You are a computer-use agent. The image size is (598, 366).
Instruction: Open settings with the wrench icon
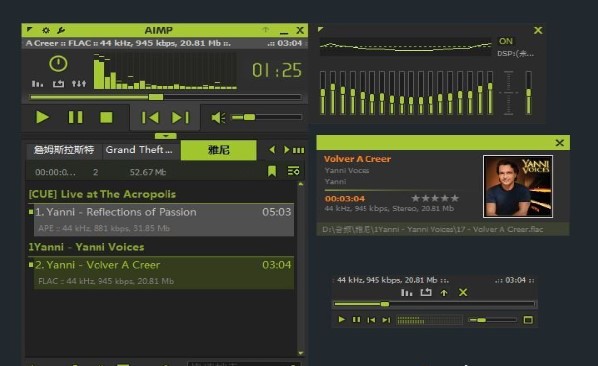point(61,30)
